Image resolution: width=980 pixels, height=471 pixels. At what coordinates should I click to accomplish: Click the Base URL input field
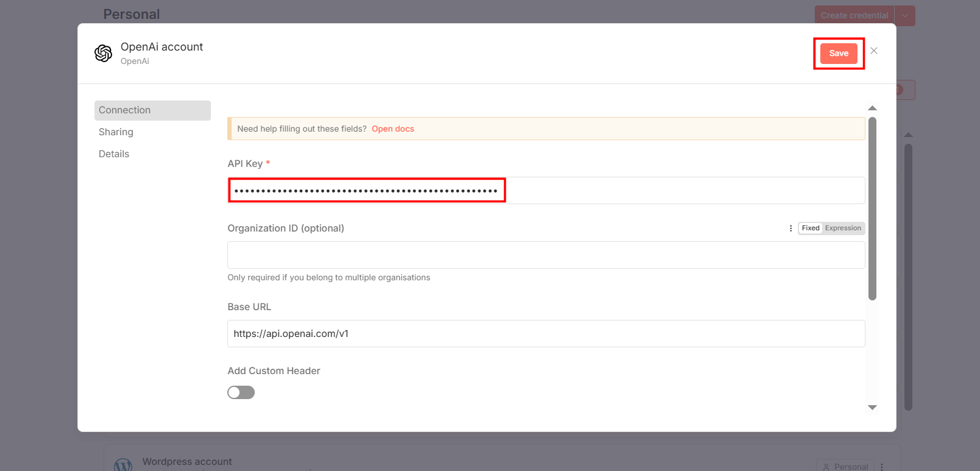coord(545,334)
